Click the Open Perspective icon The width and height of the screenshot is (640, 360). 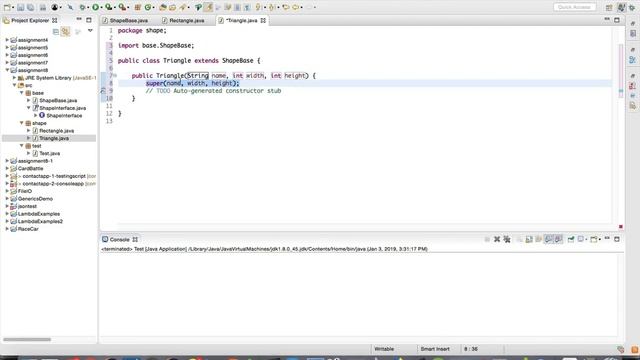[609, 7]
